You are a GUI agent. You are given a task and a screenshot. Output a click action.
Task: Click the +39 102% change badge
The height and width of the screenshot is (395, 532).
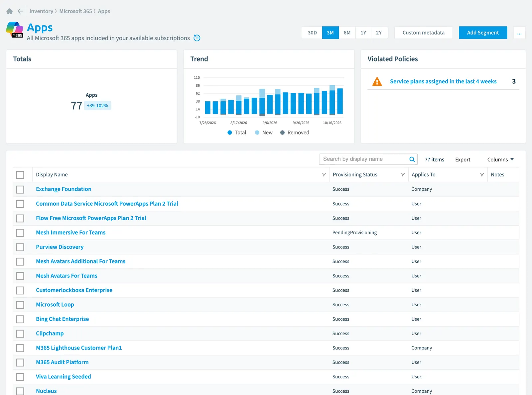pos(97,106)
